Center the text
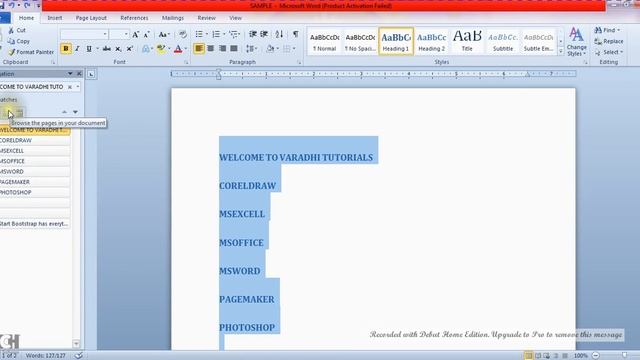The image size is (640, 360). tap(211, 49)
